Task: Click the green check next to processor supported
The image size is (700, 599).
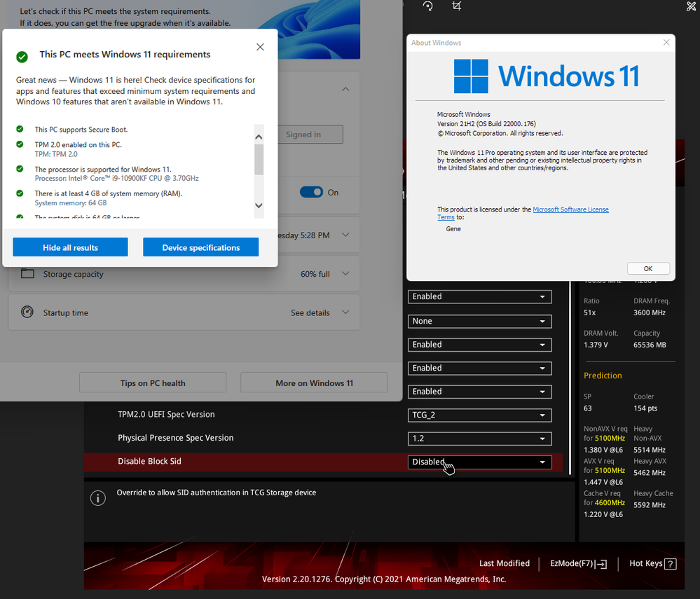Action: click(x=20, y=169)
